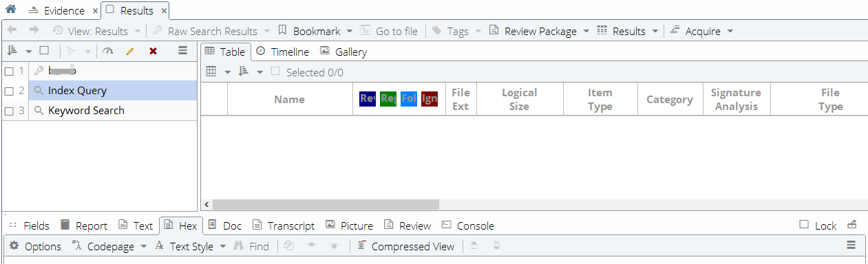868x264 pixels.
Task: Click the green Rep color tag header
Action: tap(388, 99)
